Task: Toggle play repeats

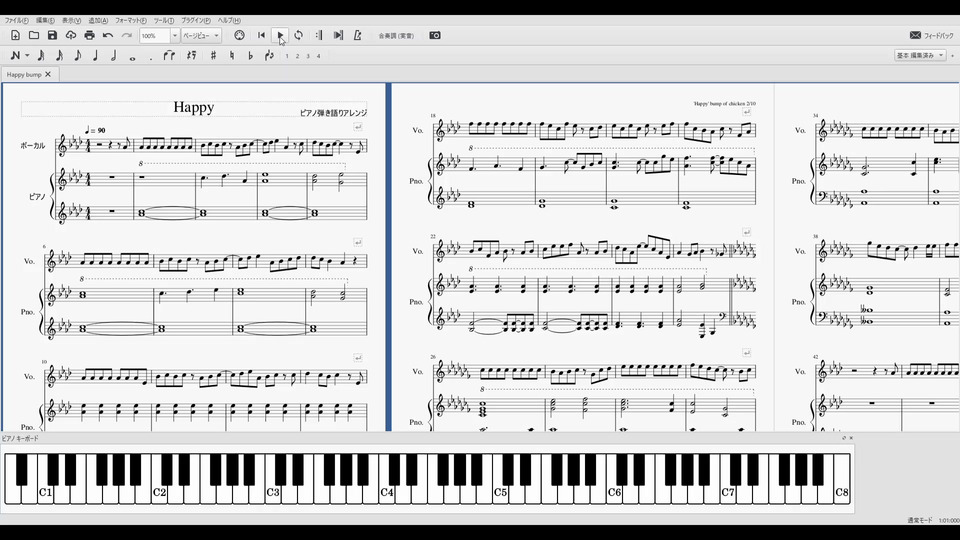Action: (x=319, y=36)
